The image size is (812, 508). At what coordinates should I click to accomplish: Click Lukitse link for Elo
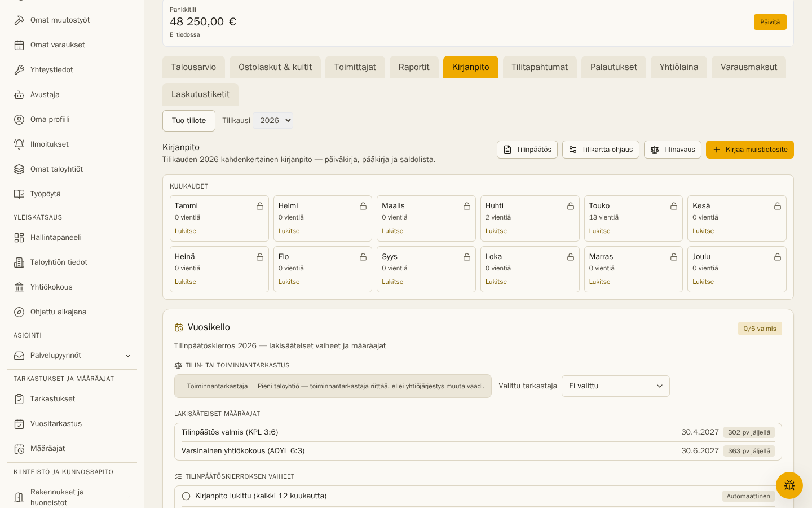(x=289, y=282)
